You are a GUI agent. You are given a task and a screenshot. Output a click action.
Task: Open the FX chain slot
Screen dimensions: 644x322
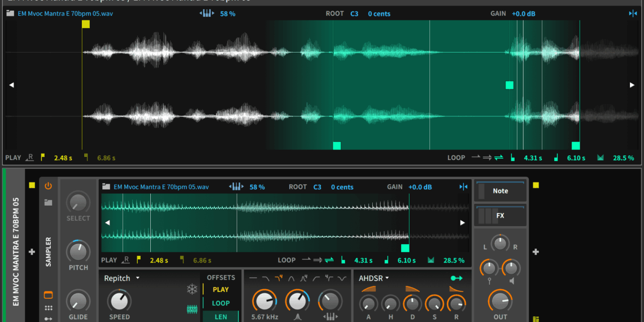(500, 216)
